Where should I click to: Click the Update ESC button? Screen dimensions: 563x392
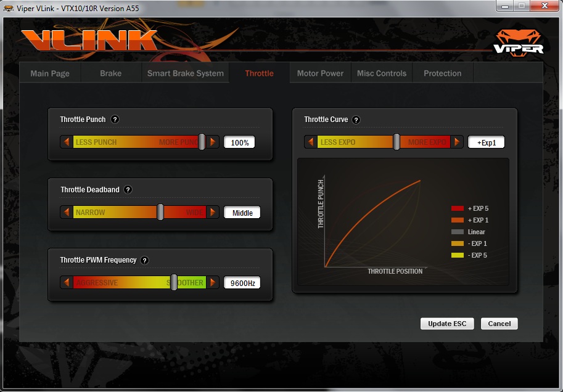447,324
